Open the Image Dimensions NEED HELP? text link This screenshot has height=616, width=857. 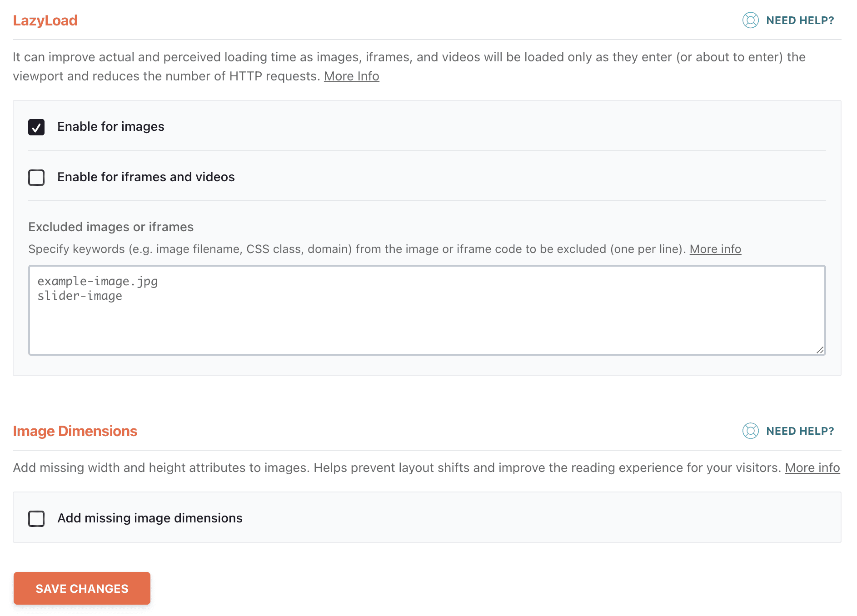point(800,431)
